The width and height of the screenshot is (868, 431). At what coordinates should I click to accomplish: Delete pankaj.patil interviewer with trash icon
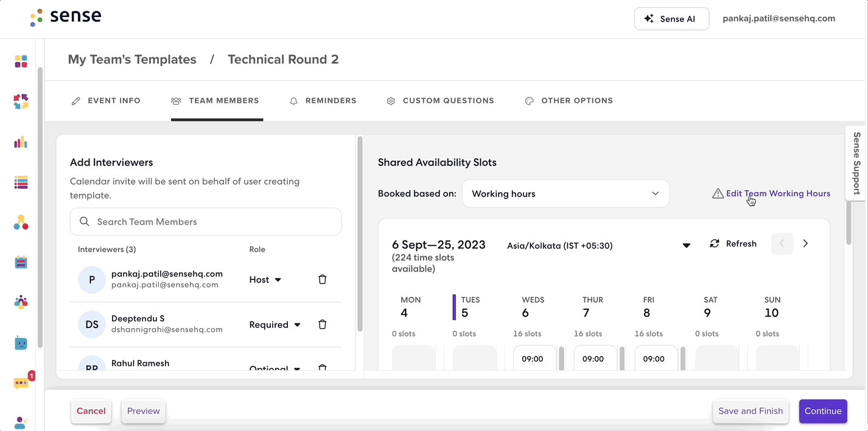click(x=323, y=279)
